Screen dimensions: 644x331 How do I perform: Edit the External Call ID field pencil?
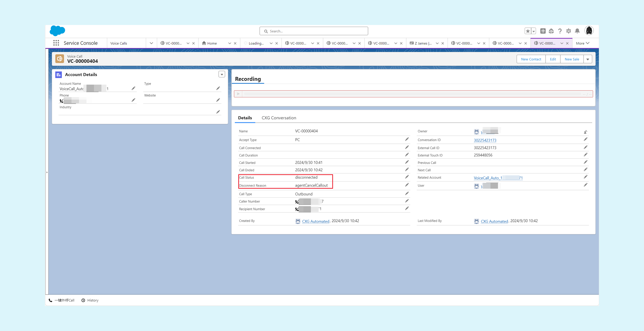[x=585, y=147]
